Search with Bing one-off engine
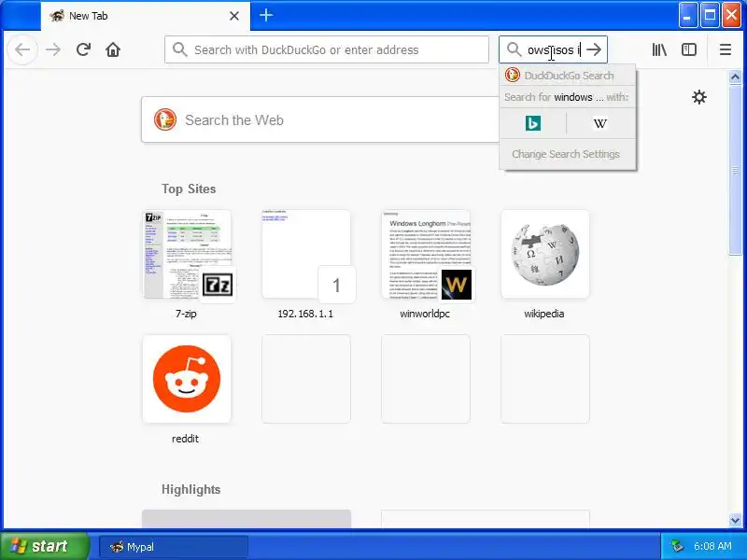 (532, 124)
